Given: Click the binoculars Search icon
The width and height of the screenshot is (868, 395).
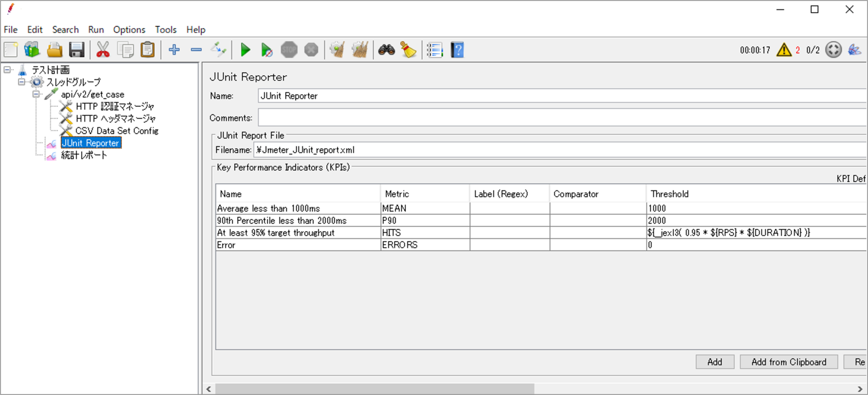Looking at the screenshot, I should click(x=386, y=50).
